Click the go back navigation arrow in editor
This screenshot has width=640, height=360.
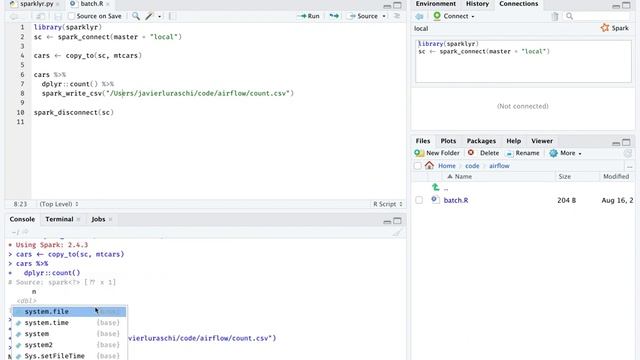click(x=14, y=16)
